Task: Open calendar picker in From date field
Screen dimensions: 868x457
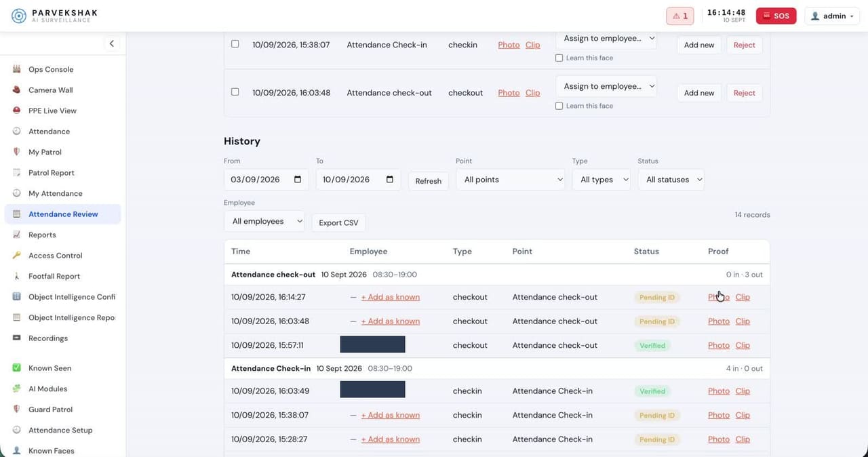Action: (x=298, y=180)
